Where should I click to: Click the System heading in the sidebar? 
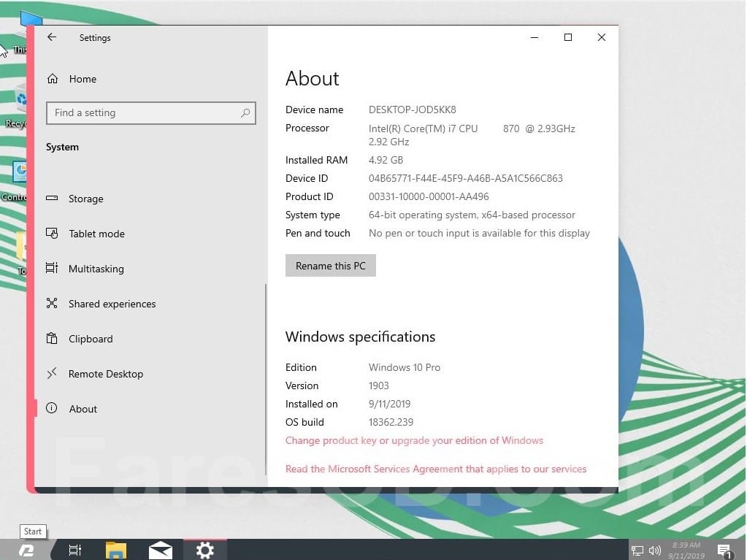62,147
